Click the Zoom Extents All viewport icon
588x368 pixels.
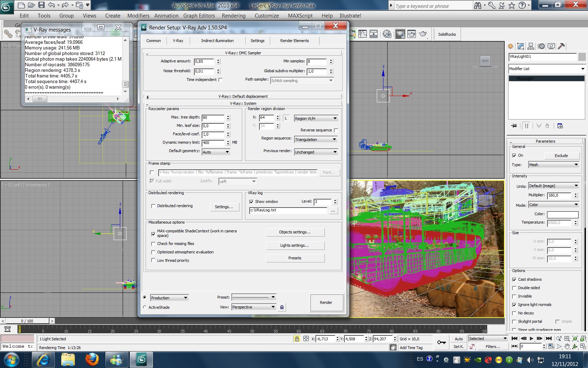click(x=583, y=339)
